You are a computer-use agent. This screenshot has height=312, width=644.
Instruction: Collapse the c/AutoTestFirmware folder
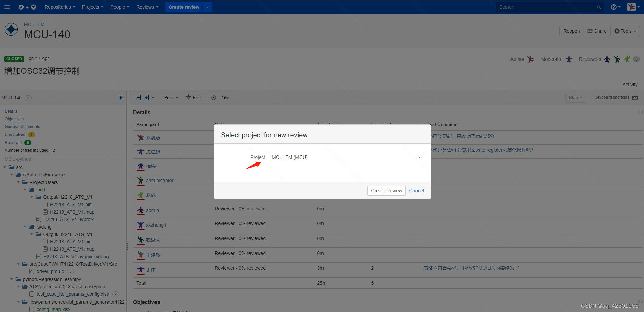pyautogui.click(x=11, y=175)
